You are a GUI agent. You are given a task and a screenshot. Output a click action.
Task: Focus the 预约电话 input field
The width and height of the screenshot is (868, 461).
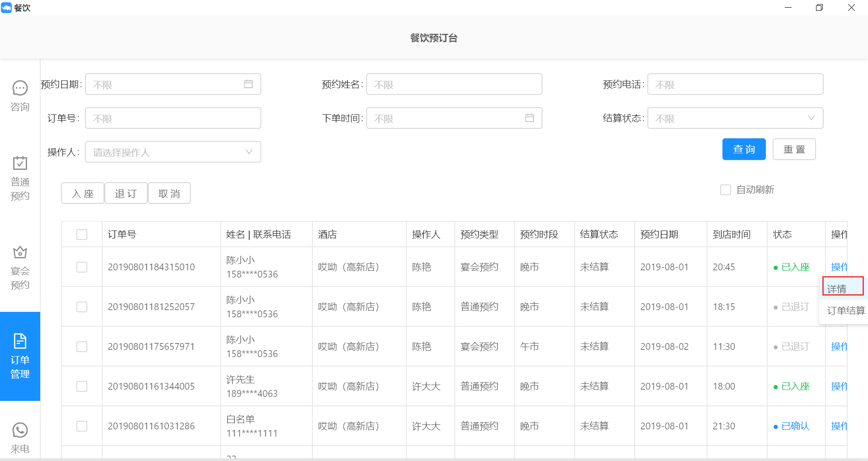(x=735, y=84)
